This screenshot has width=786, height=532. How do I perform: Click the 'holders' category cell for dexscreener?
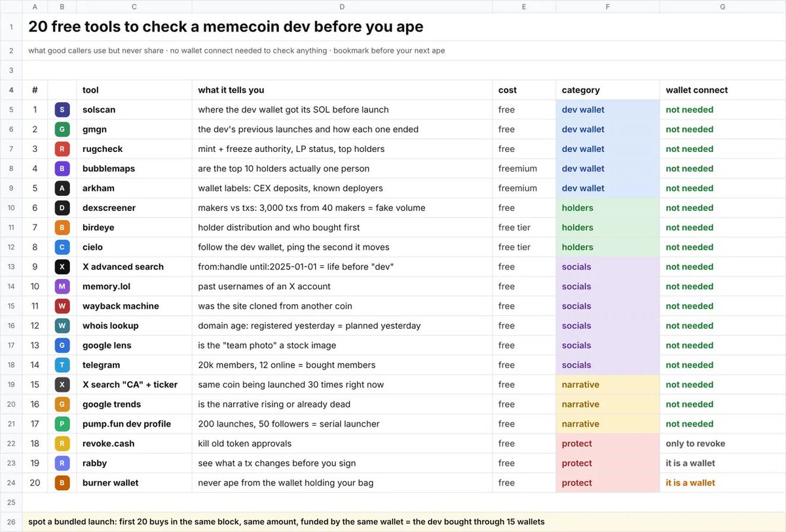point(608,208)
